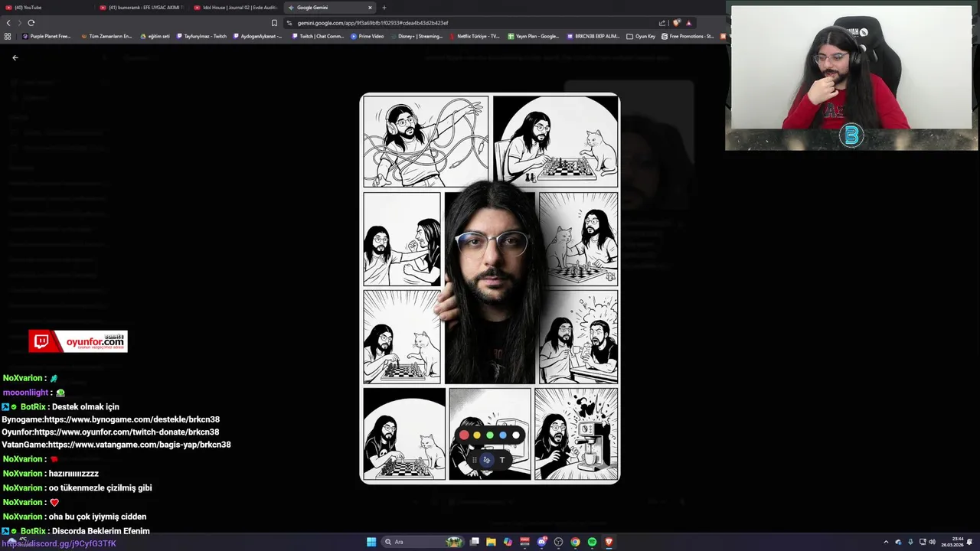Go back from the Gemini image viewer
Screen dimensions: 980x551
tap(15, 57)
